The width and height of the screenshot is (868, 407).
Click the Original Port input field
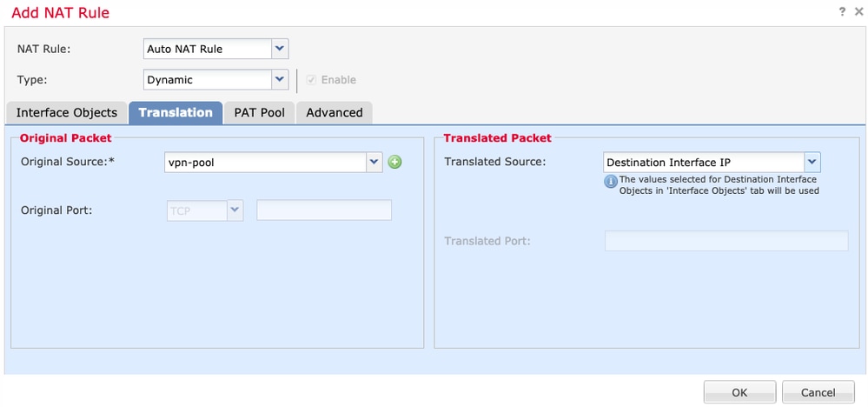click(324, 210)
